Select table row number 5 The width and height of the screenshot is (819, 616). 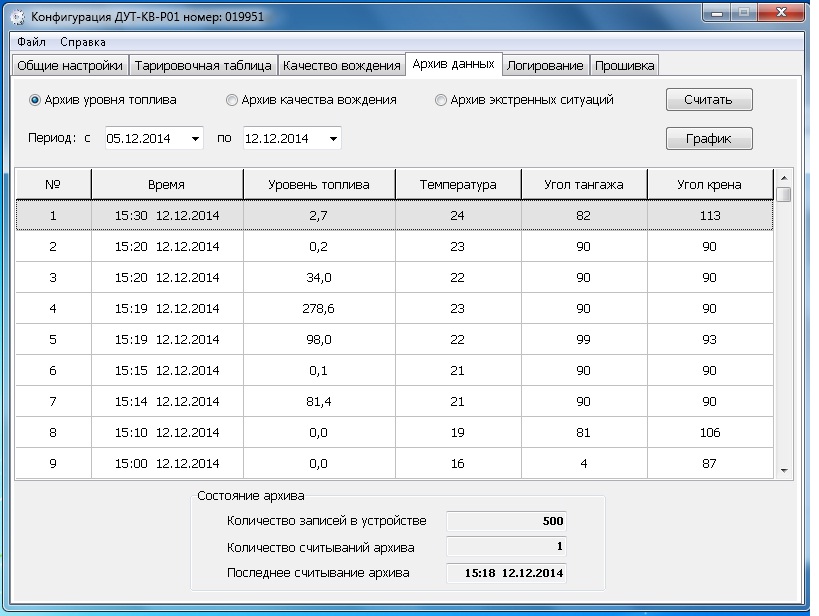[394, 339]
